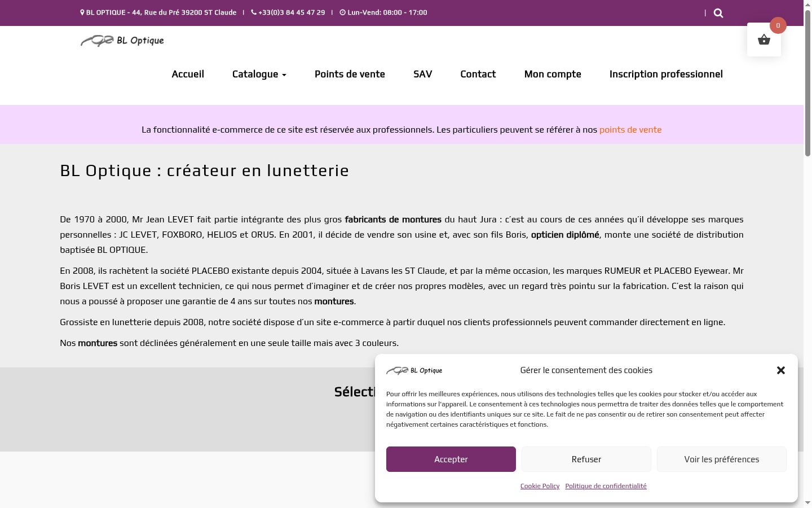Click the BL OPTIQUE address text
Screen dimensions: 812x508
tap(161, 12)
